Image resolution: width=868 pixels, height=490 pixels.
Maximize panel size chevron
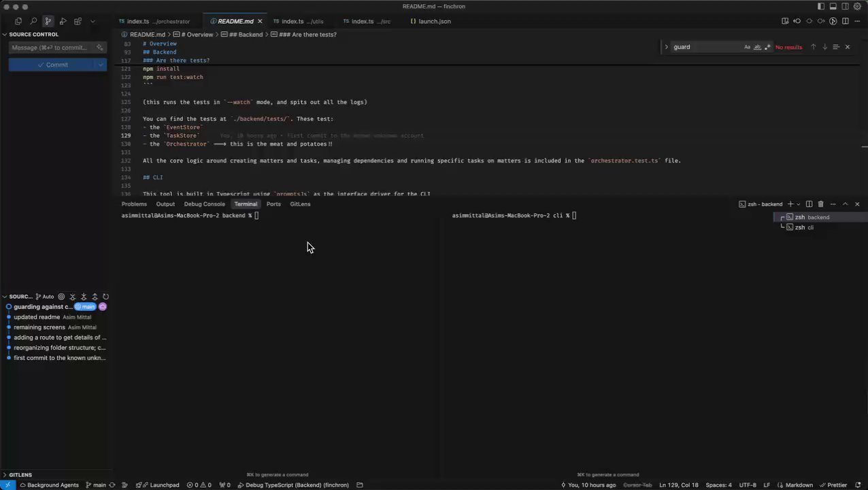[x=845, y=204]
